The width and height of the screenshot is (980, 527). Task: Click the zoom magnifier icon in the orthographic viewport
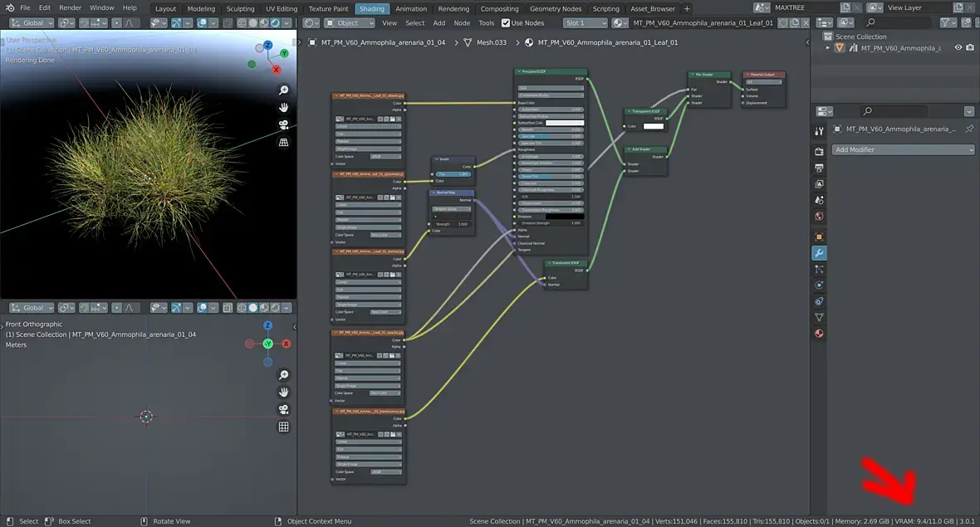click(x=283, y=375)
